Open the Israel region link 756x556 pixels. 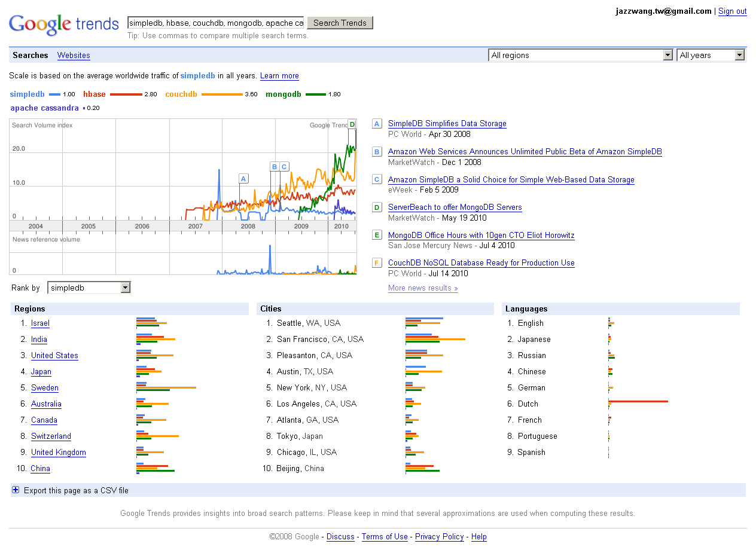[40, 323]
